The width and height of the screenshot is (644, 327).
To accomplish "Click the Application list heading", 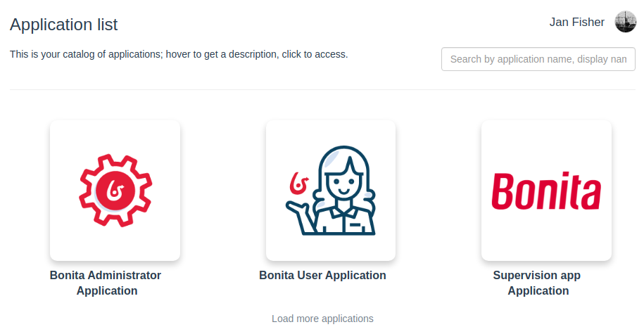I will coord(63,25).
